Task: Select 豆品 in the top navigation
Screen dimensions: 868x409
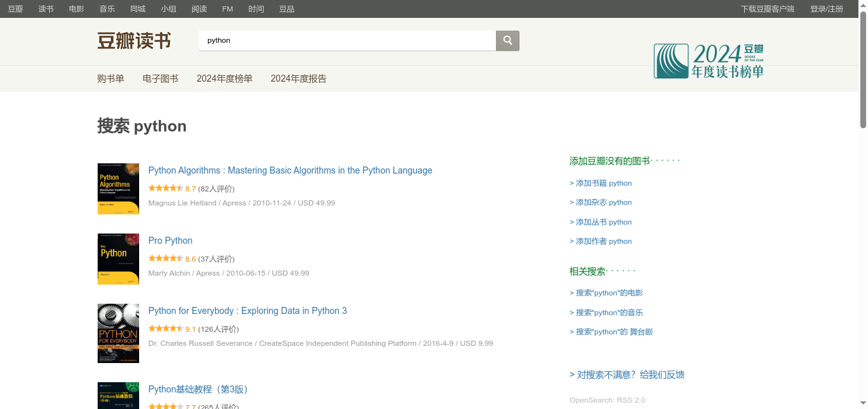Action: pyautogui.click(x=287, y=9)
